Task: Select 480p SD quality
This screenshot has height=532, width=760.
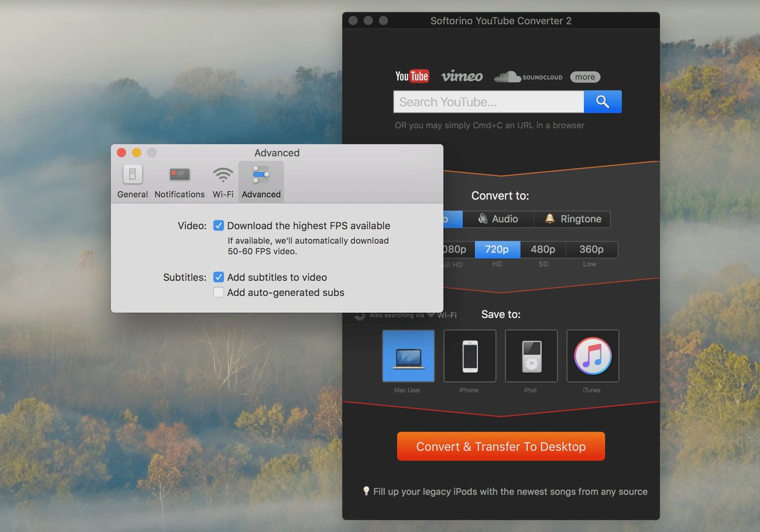Action: [543, 249]
